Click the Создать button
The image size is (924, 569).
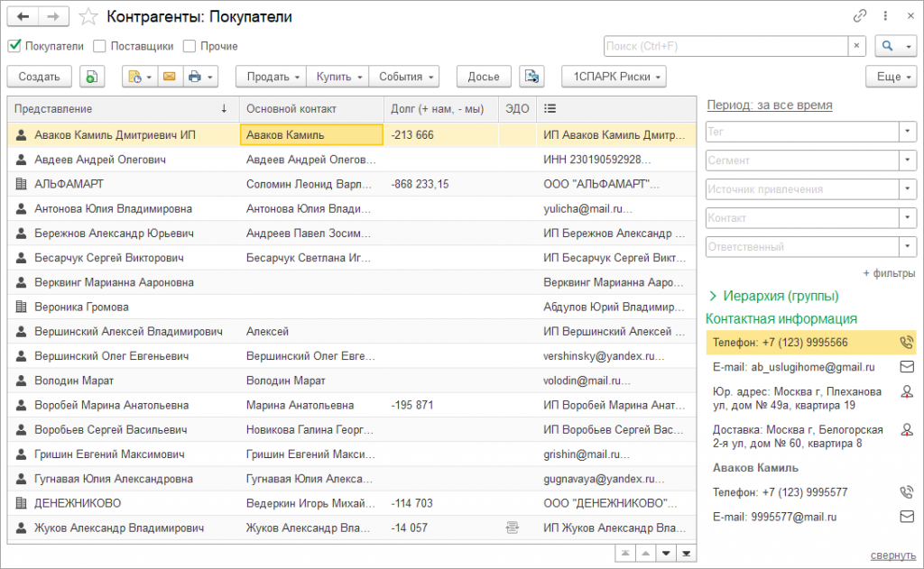(x=39, y=77)
